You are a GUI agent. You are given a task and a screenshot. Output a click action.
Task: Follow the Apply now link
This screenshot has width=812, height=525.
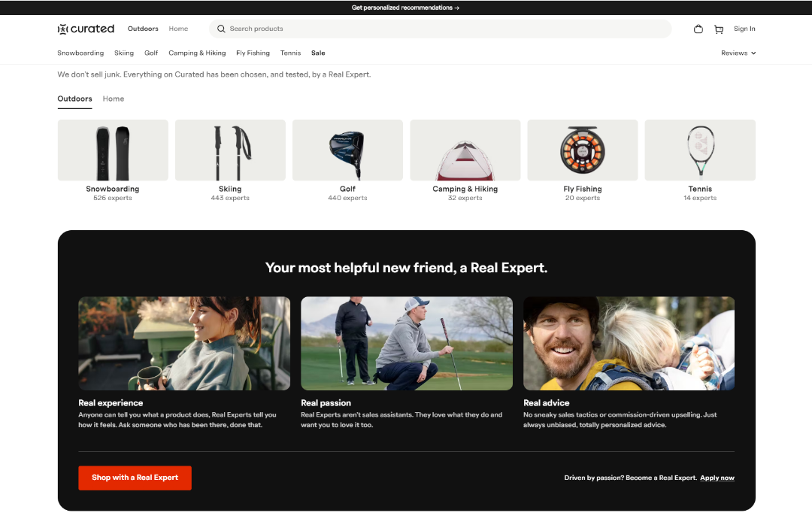(717, 478)
